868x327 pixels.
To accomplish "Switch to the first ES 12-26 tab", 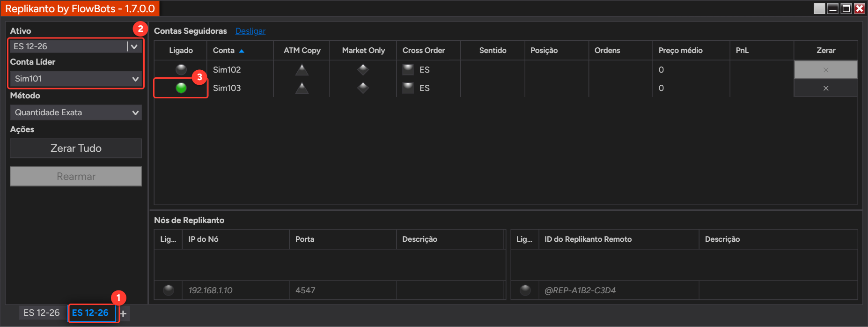I will click(42, 312).
